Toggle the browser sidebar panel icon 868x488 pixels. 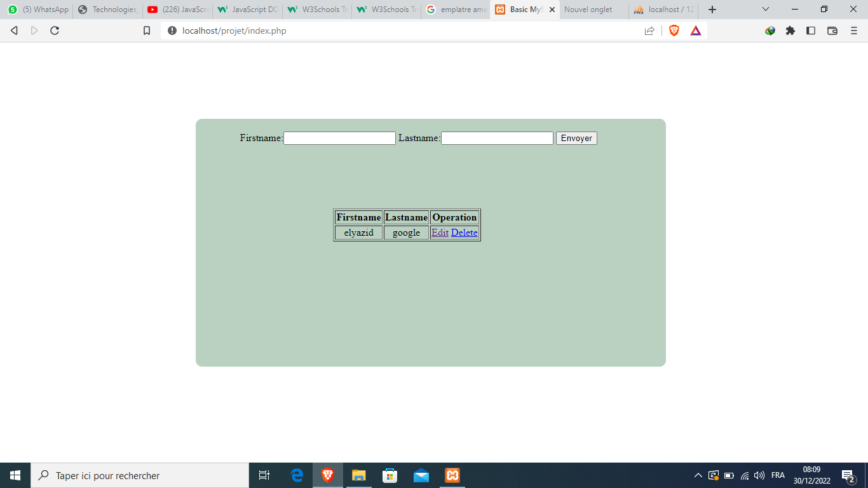click(811, 30)
